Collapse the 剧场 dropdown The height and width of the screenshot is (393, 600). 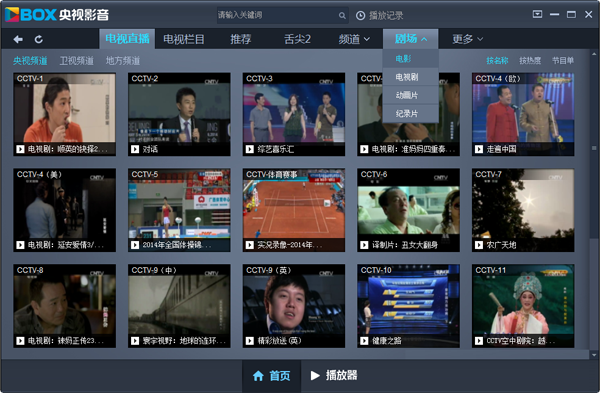click(x=411, y=39)
